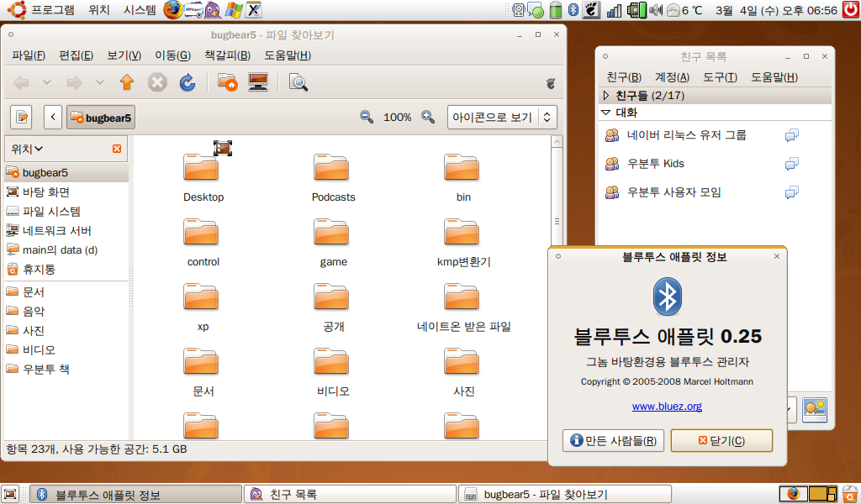Viewport: 861px width, 504px height.
Task: Open home folder from toolbar
Action: tap(227, 82)
